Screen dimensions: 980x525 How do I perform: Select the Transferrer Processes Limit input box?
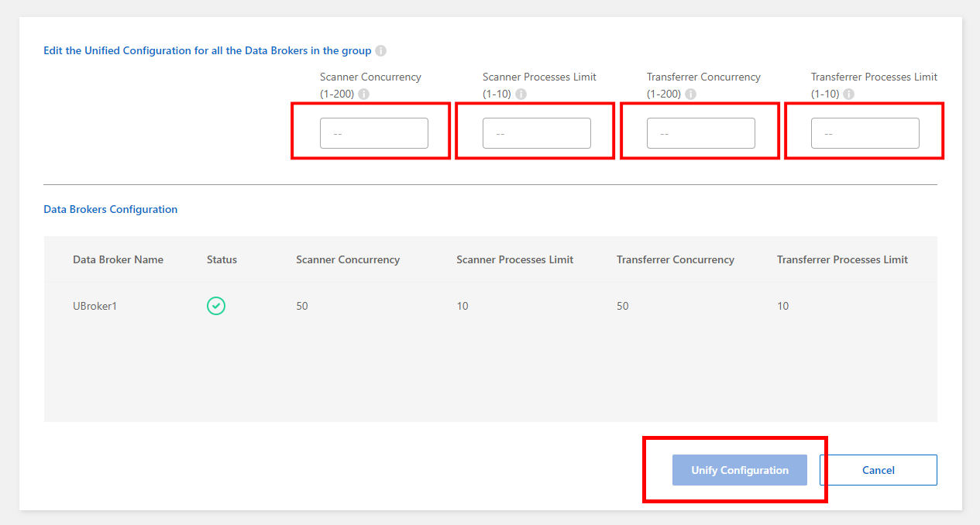(865, 133)
